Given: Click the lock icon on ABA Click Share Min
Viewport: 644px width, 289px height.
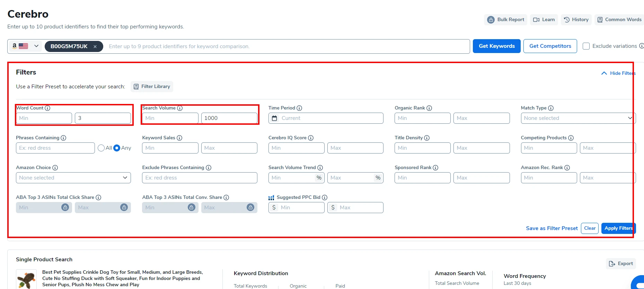Looking at the screenshot, I should 65,207.
